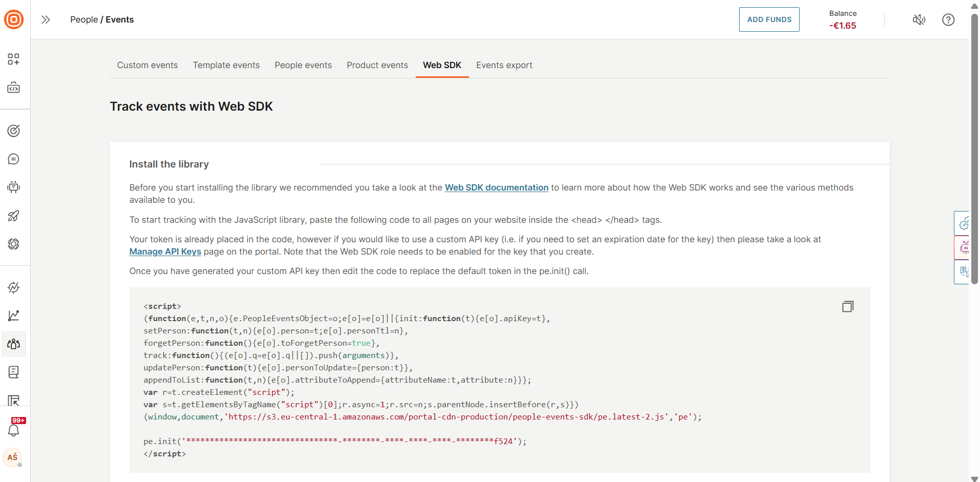This screenshot has width=980, height=482.
Task: Click the target goals icon in sidebar
Action: (14, 131)
